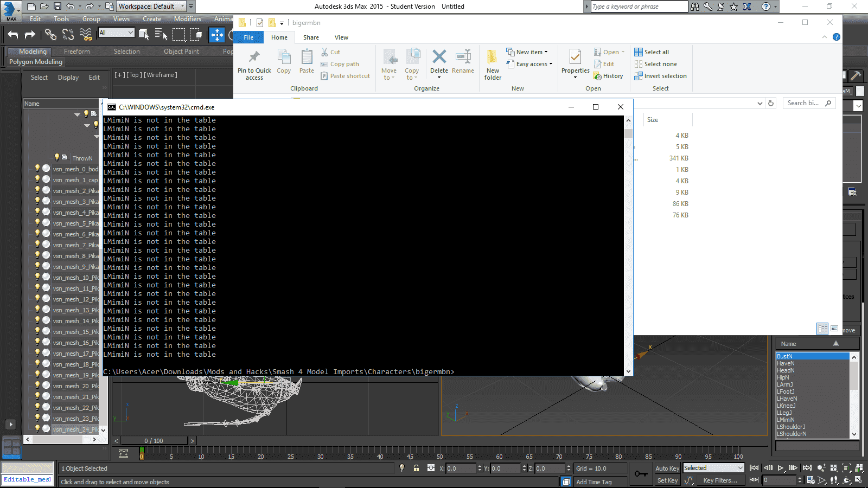Click Invert selection in Explorer ribbon

coord(660,76)
